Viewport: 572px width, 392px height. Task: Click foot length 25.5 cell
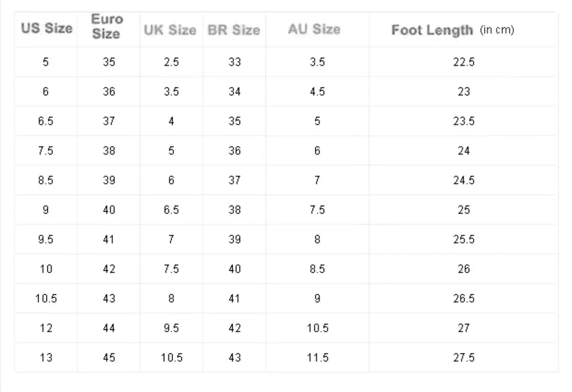463,240
